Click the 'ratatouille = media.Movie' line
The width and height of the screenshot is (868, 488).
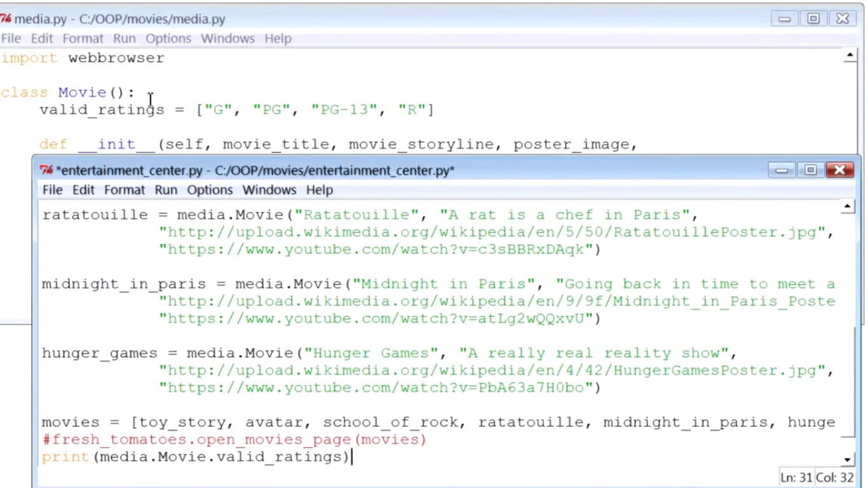[x=370, y=215]
